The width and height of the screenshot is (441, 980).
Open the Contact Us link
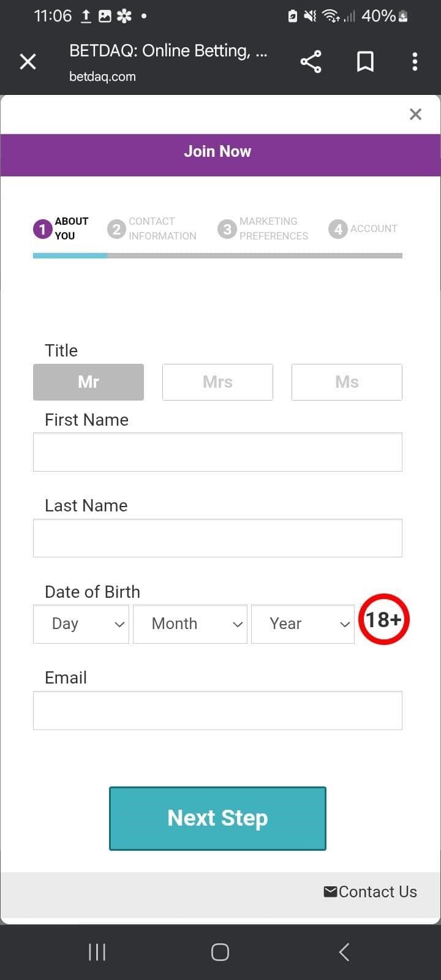click(378, 891)
